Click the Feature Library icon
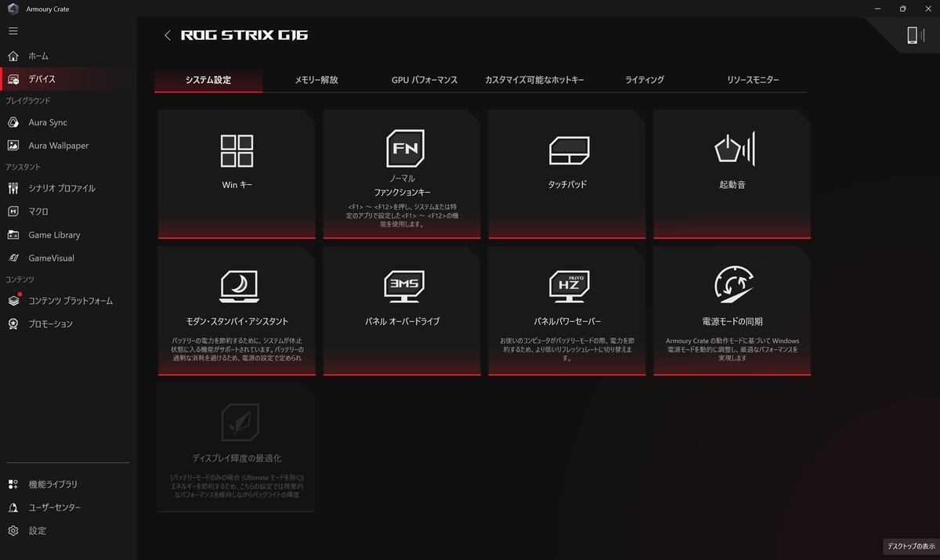Image resolution: width=940 pixels, height=560 pixels. [13, 484]
